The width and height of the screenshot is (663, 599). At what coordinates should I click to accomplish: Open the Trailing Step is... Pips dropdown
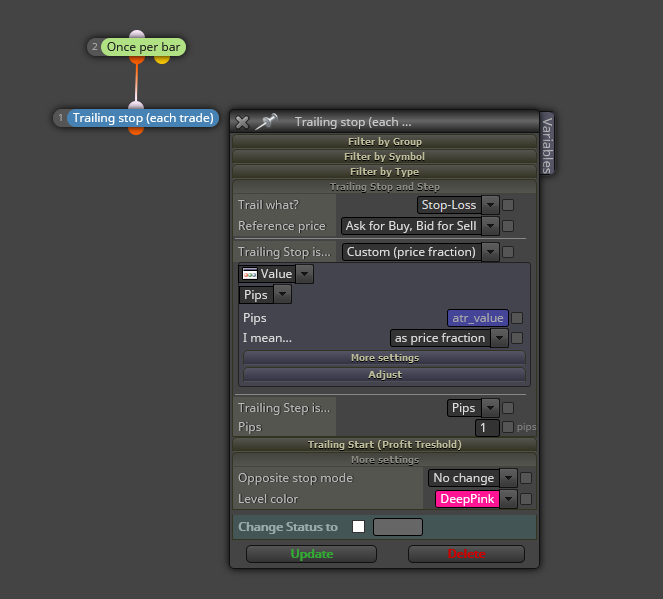point(473,408)
